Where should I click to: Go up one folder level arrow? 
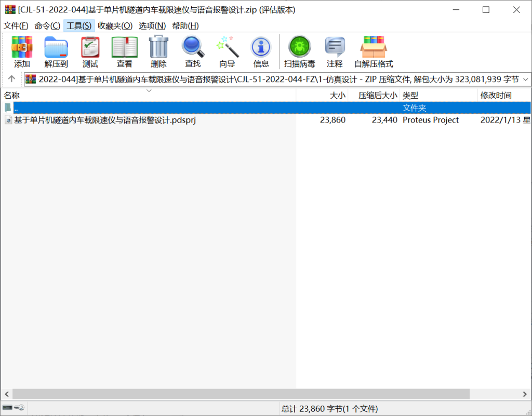tap(11, 79)
